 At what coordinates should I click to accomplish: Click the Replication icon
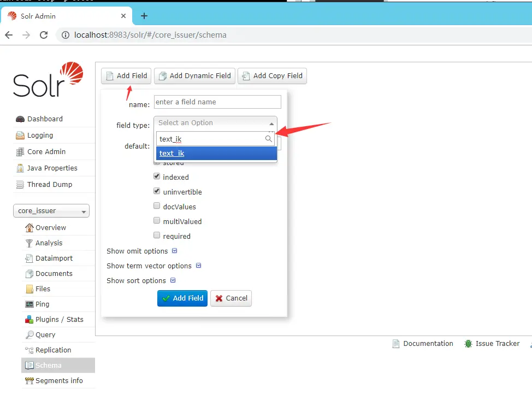click(29, 350)
